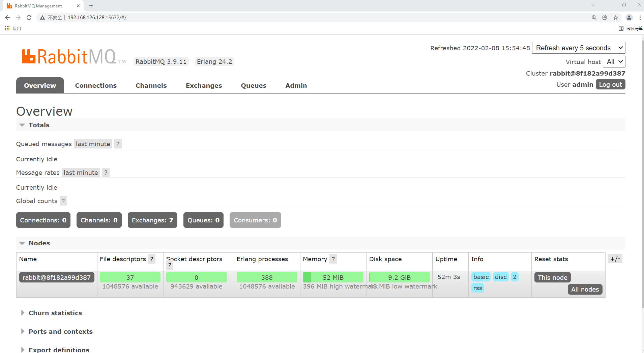Click the RabbitMQ logo

(x=72, y=56)
